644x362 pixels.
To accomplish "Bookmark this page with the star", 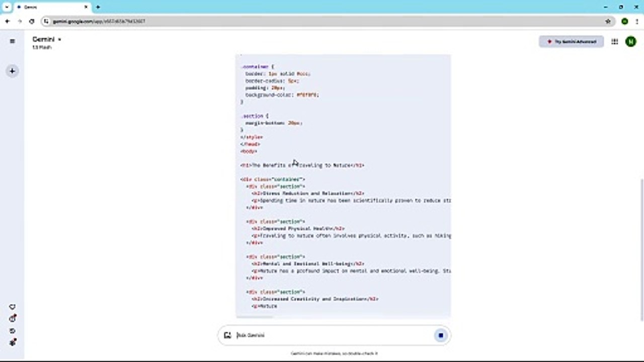I will (608, 21).
